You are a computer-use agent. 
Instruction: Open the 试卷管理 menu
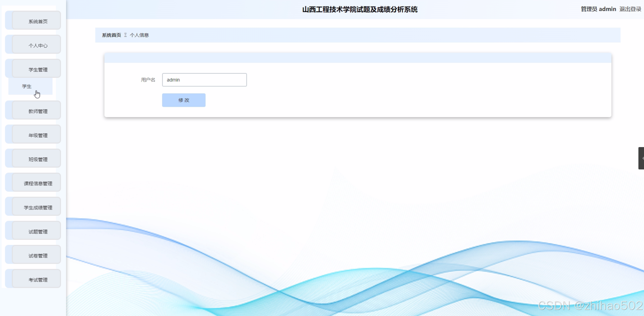coord(38,256)
